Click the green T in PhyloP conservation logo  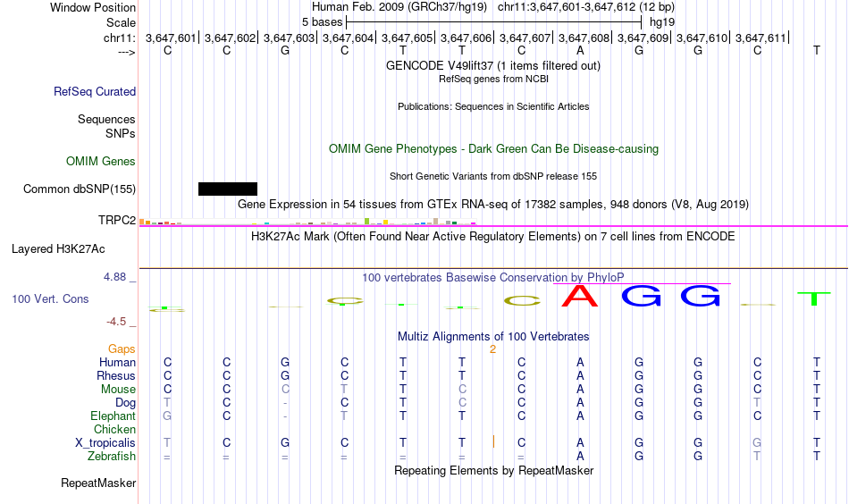click(814, 298)
